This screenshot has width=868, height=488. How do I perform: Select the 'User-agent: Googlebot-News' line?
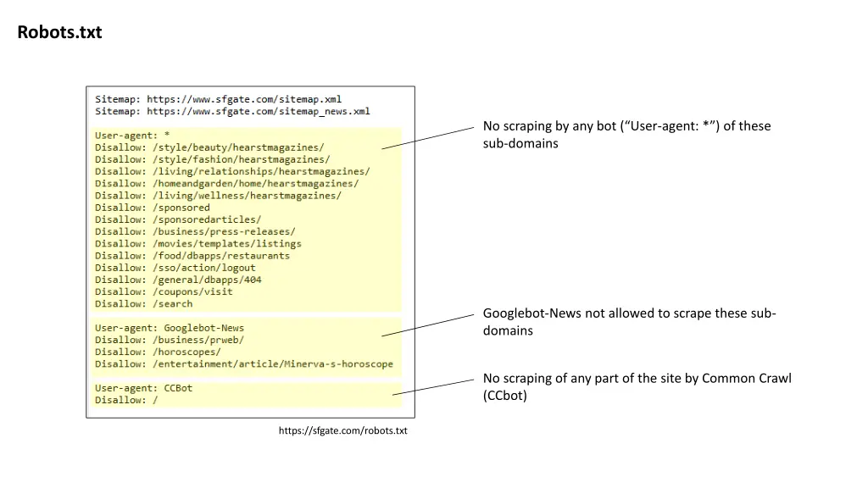point(170,328)
